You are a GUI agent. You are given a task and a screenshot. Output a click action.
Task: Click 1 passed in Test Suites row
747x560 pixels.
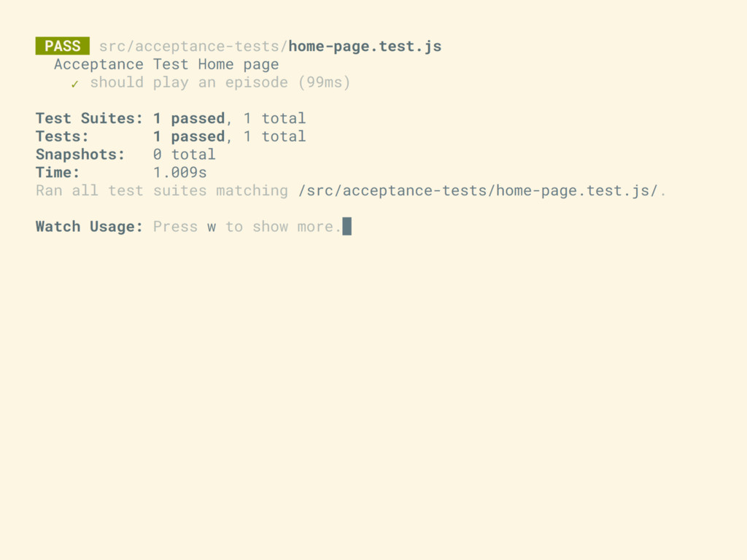[189, 118]
